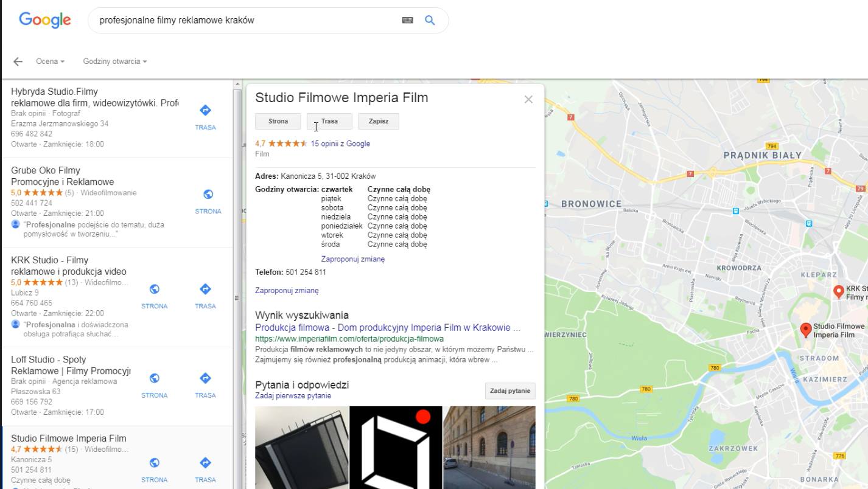
Task: Click the BRONOWICE label on the map
Action: coord(591,204)
